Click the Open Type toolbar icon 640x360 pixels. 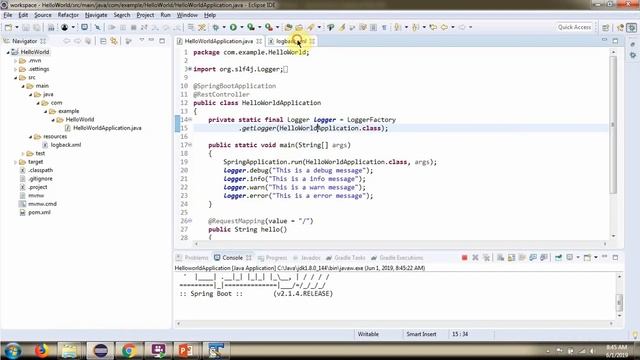[x=288, y=27]
